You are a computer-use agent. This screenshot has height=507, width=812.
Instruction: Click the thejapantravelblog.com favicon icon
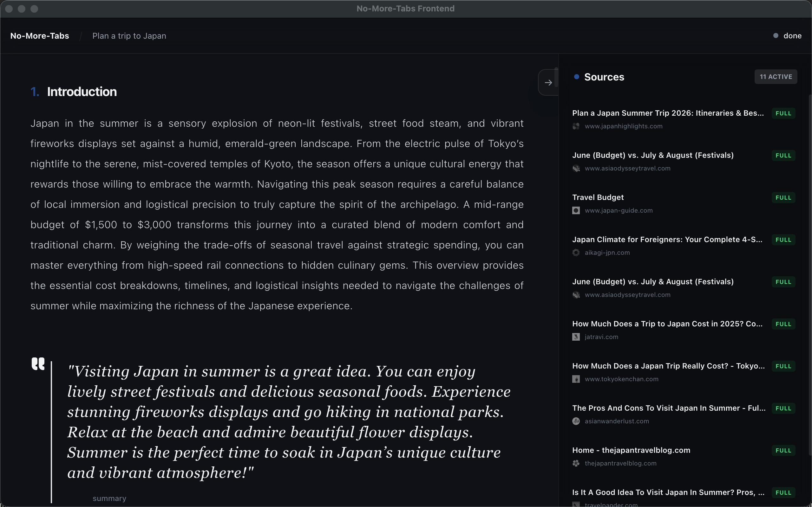(576, 463)
